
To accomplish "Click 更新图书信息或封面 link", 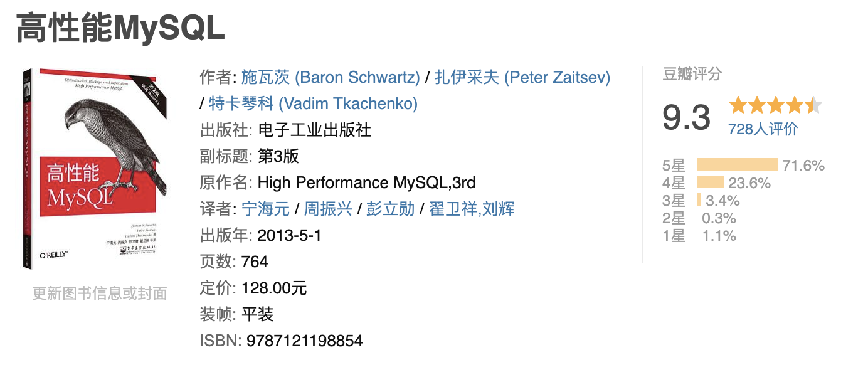I will [x=100, y=293].
